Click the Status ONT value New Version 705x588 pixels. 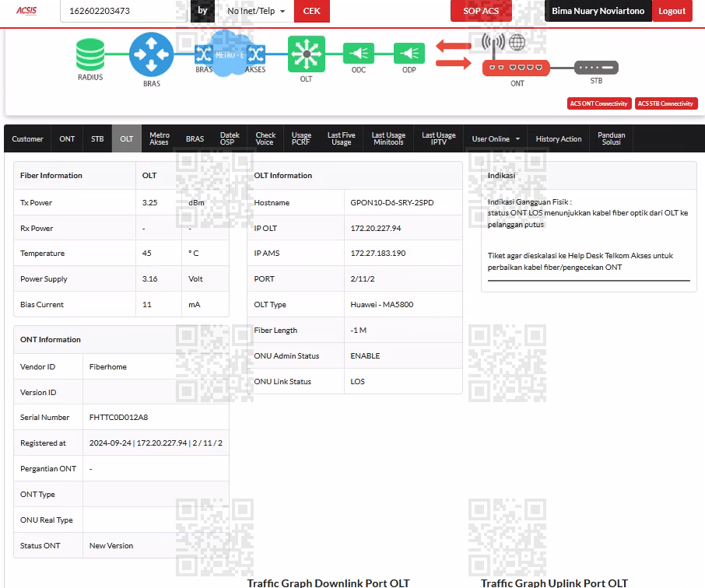(111, 545)
